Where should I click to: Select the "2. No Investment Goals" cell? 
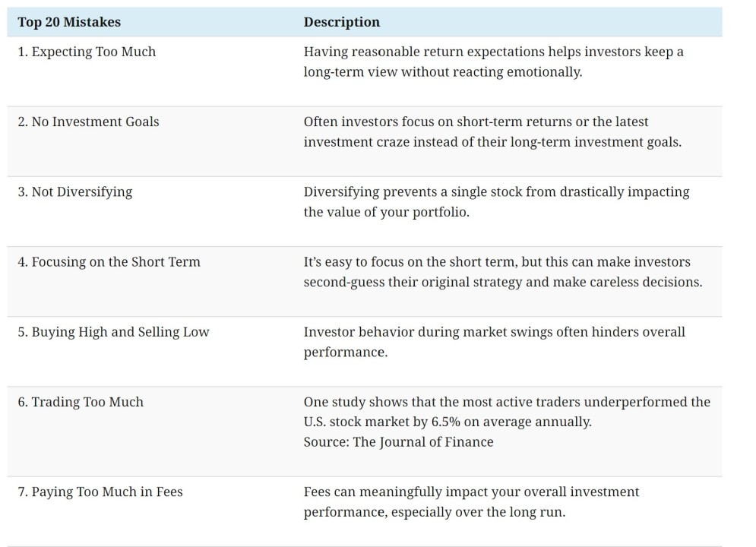coord(88,122)
